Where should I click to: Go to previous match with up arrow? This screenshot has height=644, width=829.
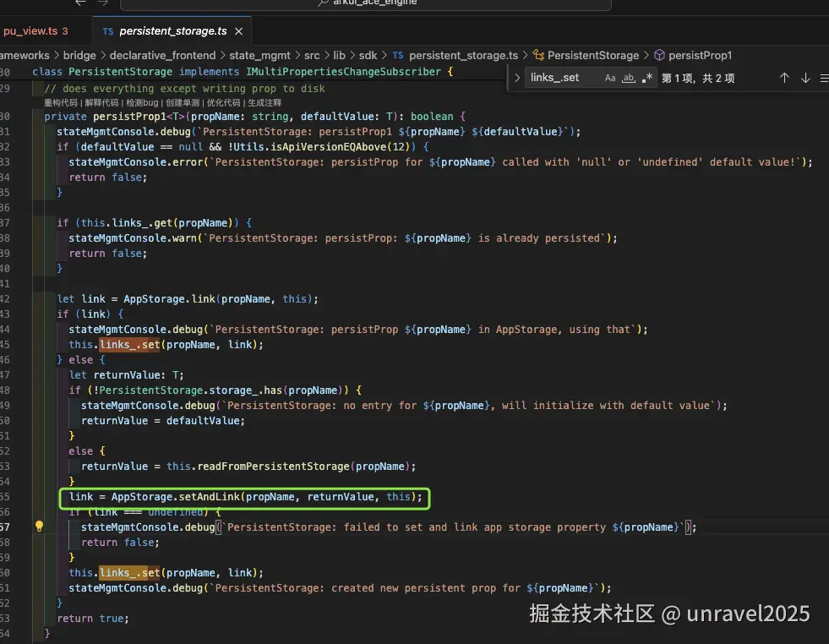click(784, 79)
